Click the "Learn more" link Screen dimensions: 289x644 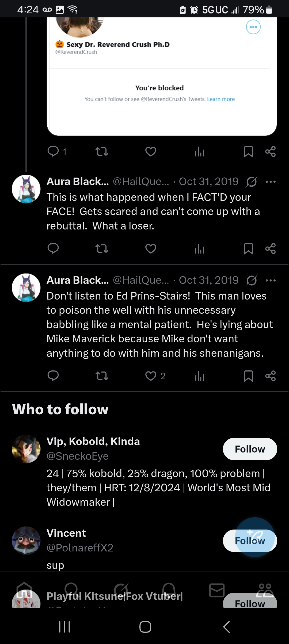221,99
